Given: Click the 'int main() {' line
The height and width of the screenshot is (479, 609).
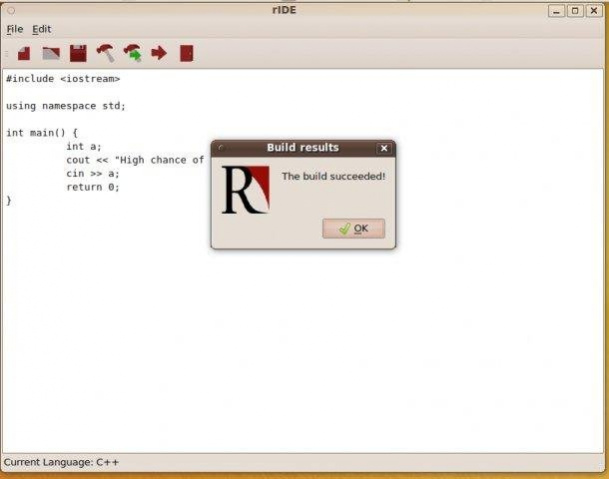Looking at the screenshot, I should 42,133.
